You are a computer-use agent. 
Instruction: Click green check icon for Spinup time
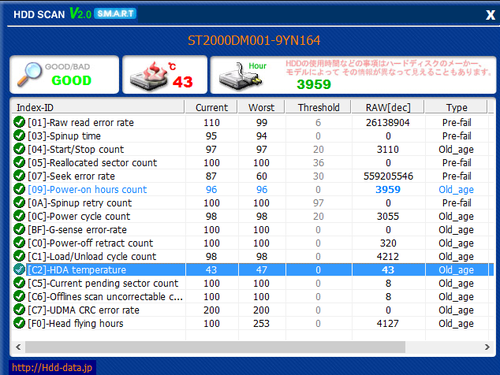coord(19,136)
